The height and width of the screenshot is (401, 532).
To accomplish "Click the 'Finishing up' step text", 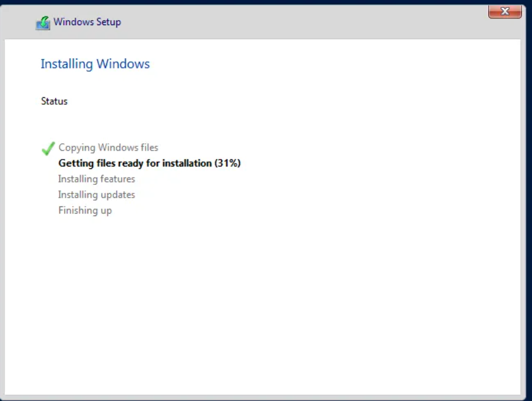I will [85, 211].
